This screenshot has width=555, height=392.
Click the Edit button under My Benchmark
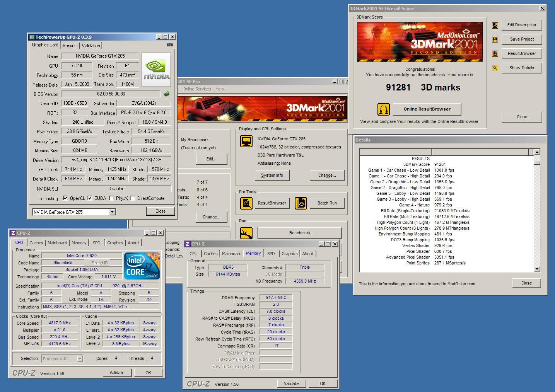pos(211,159)
